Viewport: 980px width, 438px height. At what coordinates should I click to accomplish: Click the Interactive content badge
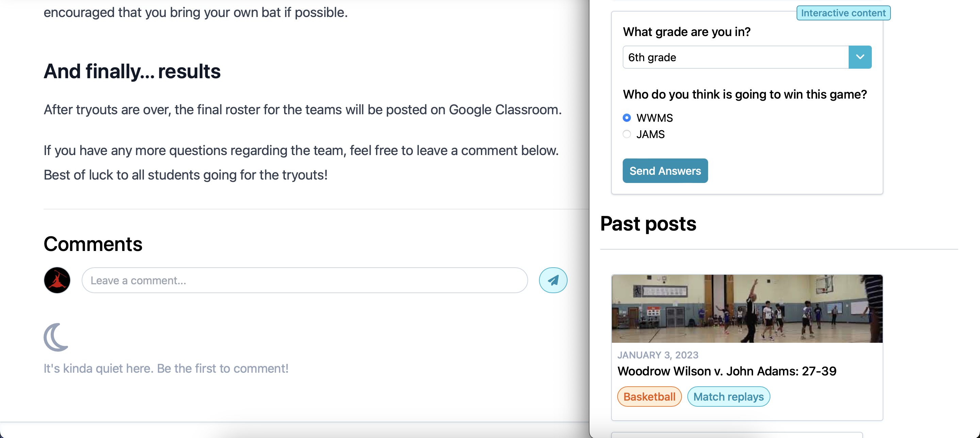click(843, 13)
